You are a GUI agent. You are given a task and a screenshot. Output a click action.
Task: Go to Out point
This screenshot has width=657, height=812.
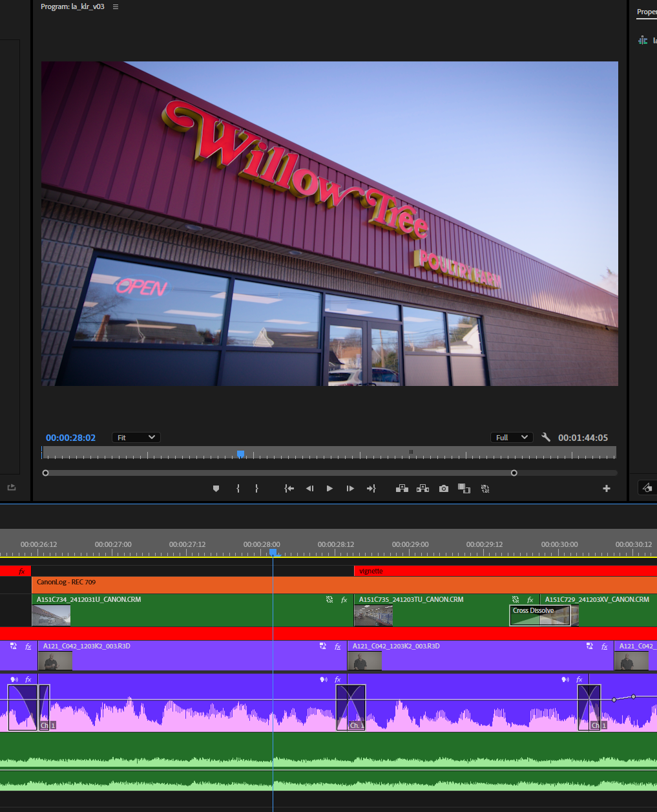click(371, 489)
